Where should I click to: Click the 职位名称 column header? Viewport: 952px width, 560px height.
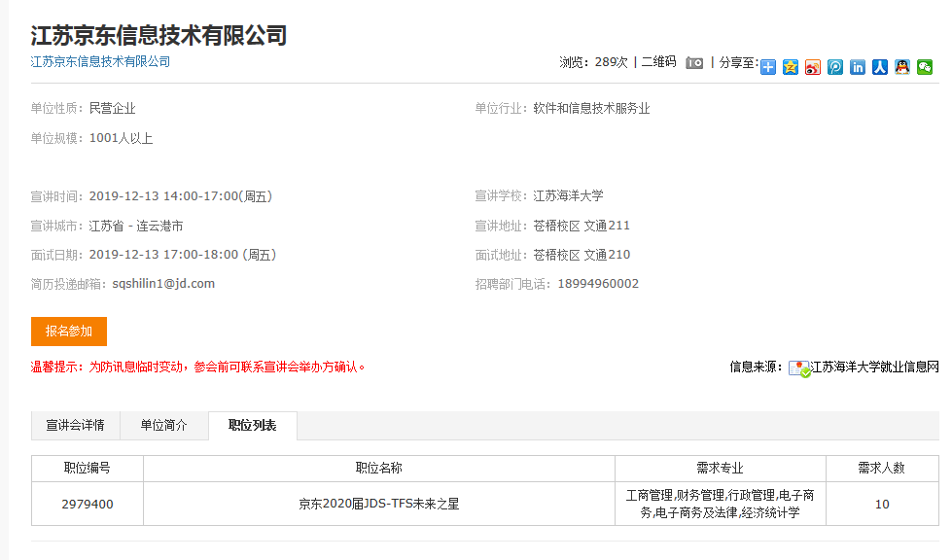(x=379, y=469)
